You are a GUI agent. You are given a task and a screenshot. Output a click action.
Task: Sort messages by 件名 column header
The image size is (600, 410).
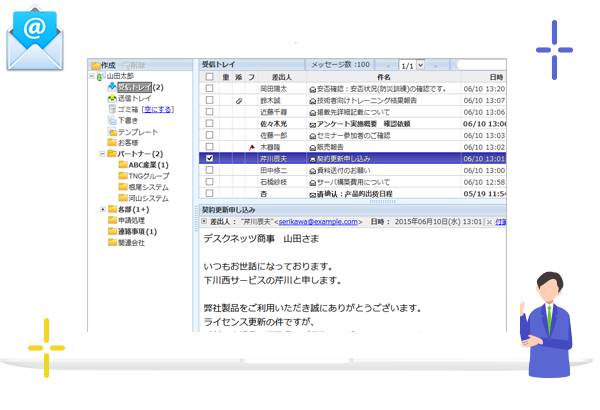click(383, 76)
